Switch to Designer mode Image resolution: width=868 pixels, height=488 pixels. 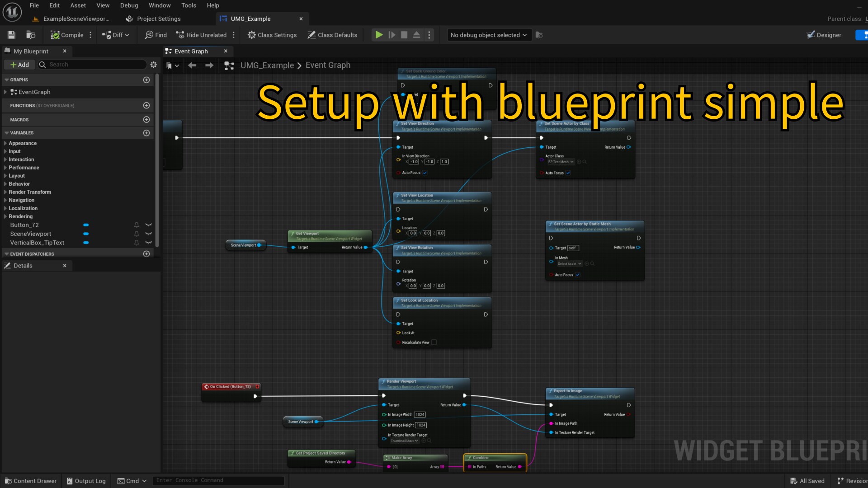824,35
